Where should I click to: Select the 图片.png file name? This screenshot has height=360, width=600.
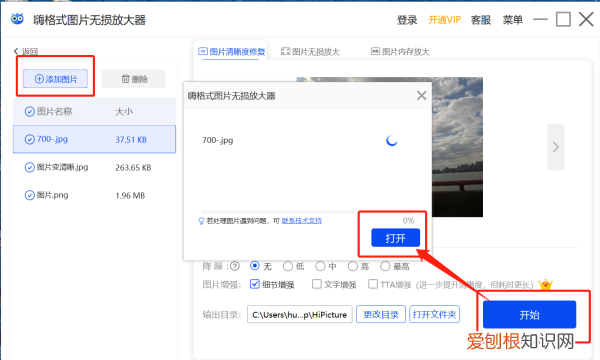pyautogui.click(x=52, y=195)
